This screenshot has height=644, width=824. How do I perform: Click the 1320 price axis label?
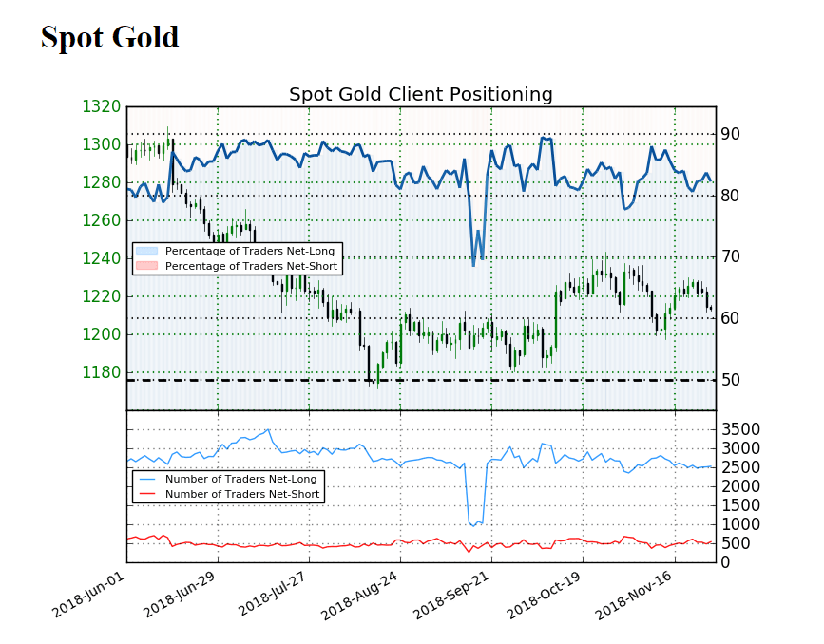click(x=102, y=106)
